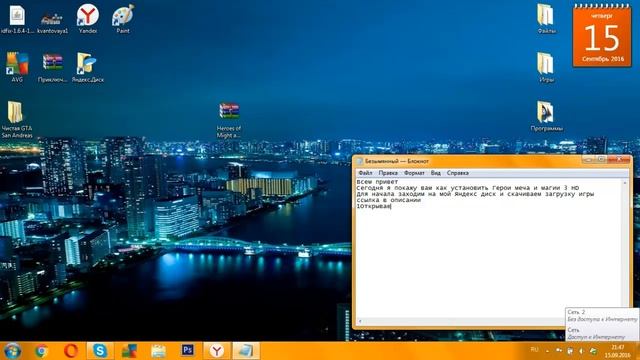640x360 pixels.
Task: Open the taskbar clock showing 21:47
Action: click(x=618, y=351)
